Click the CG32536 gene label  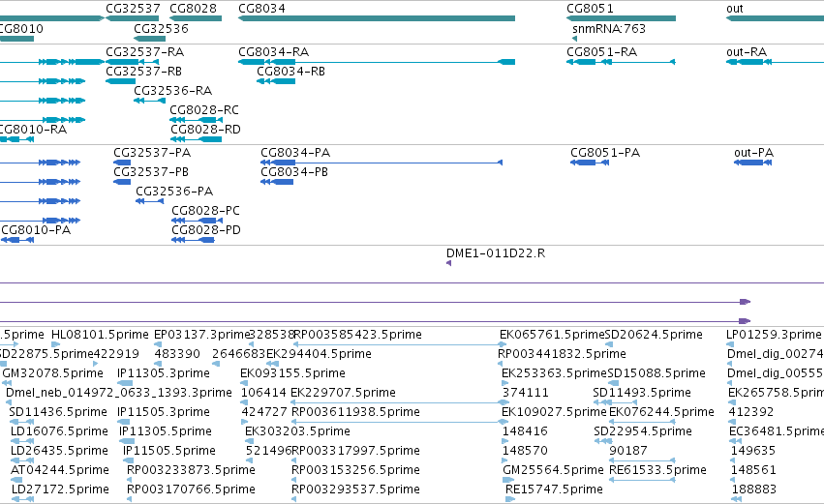(x=161, y=29)
